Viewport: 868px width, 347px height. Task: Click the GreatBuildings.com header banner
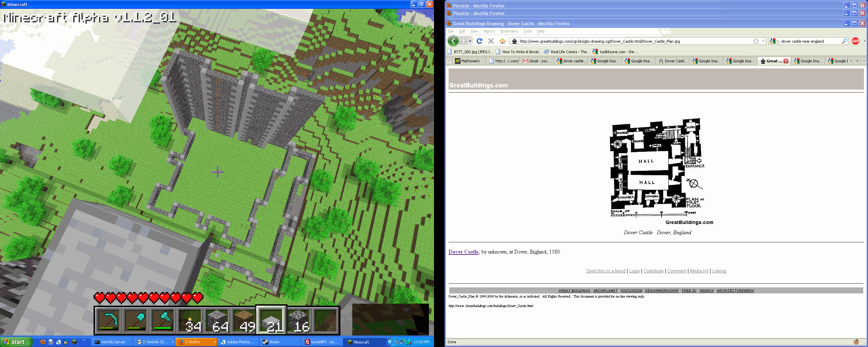tap(656, 79)
